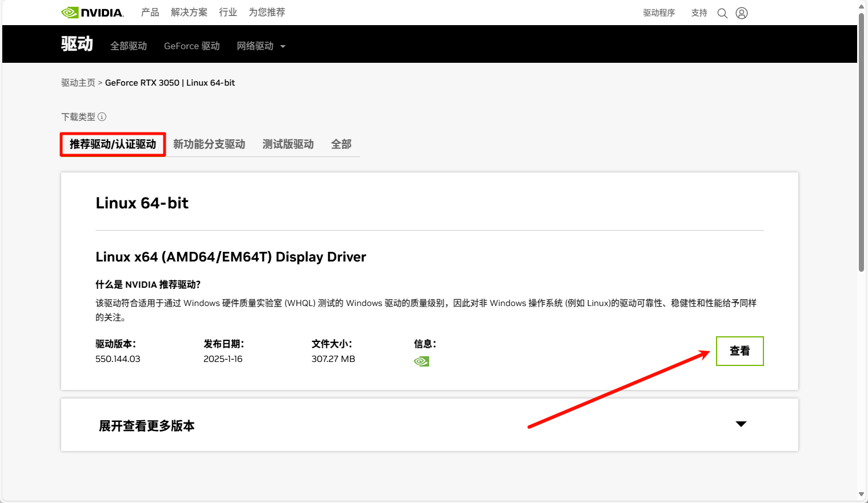Open the 产品 menu
The height and width of the screenshot is (503, 868).
tap(150, 13)
